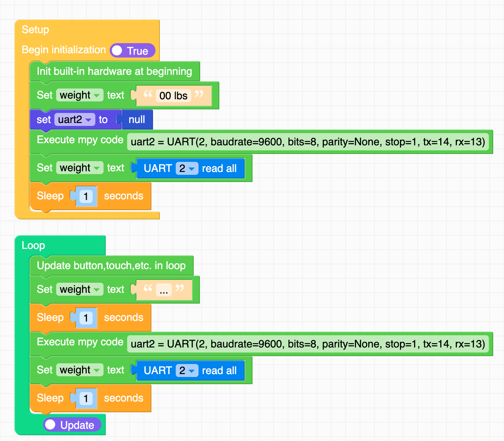Click closing quote of the '00 lbs' string

click(x=199, y=94)
